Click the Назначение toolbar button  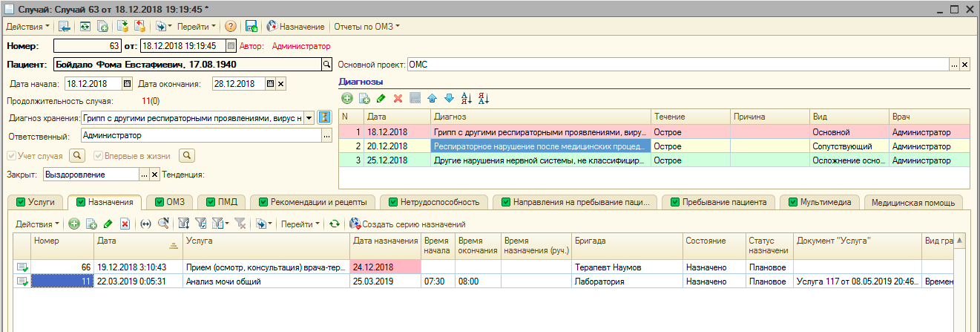pyautogui.click(x=295, y=27)
